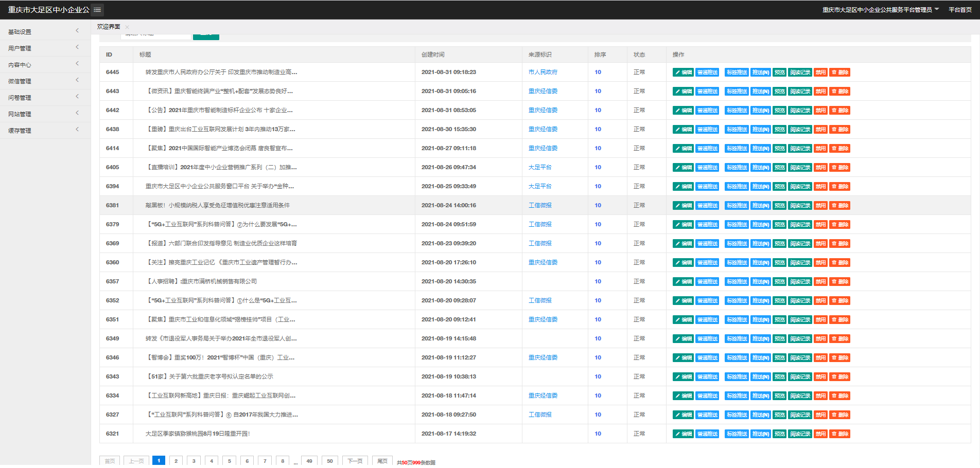Click the trash 删除 button for row 6343
The width and height of the screenshot is (980, 468).
pos(840,377)
